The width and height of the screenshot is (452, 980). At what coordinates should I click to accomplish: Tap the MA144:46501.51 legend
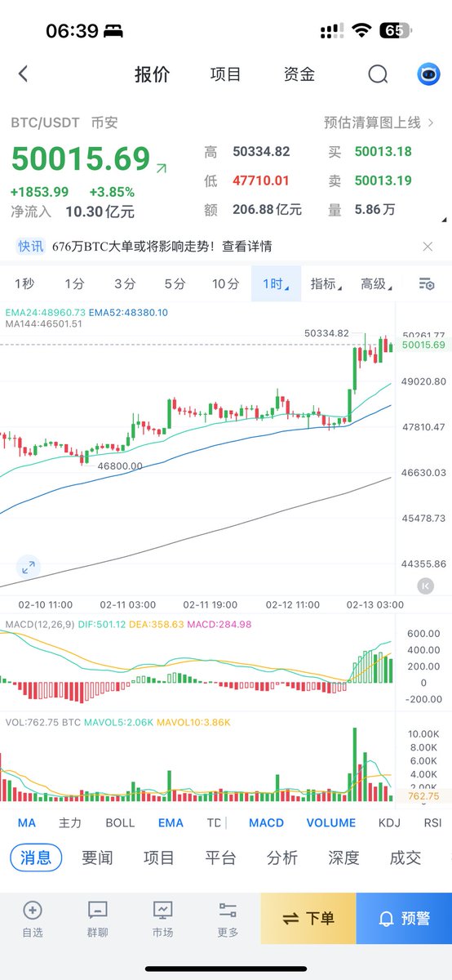[x=44, y=324]
